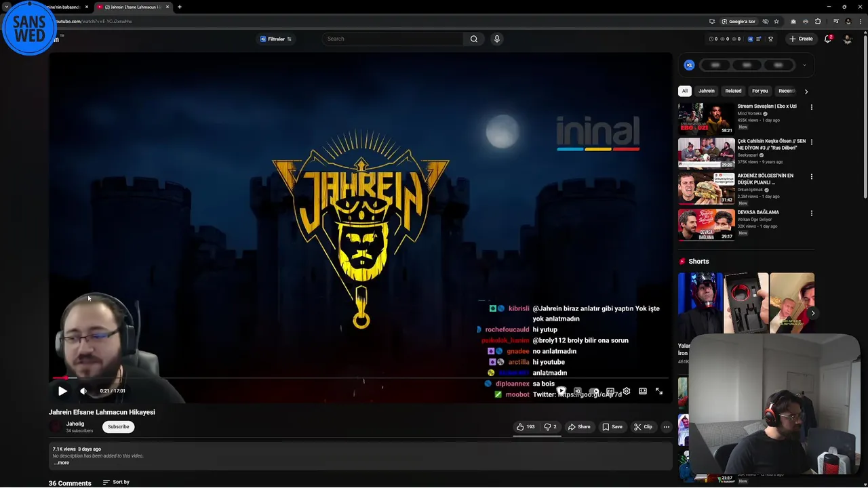The height and width of the screenshot is (488, 868).
Task: Select the All filter chip
Action: [685, 91]
